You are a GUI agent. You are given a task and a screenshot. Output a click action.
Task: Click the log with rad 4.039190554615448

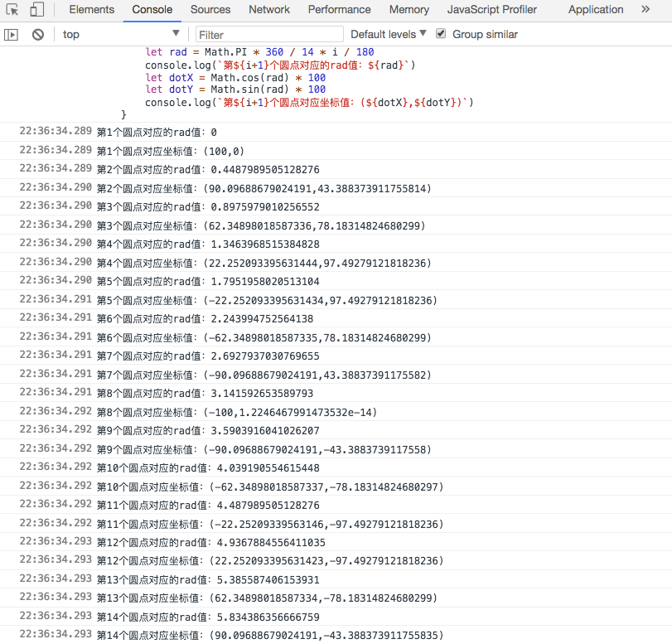208,468
